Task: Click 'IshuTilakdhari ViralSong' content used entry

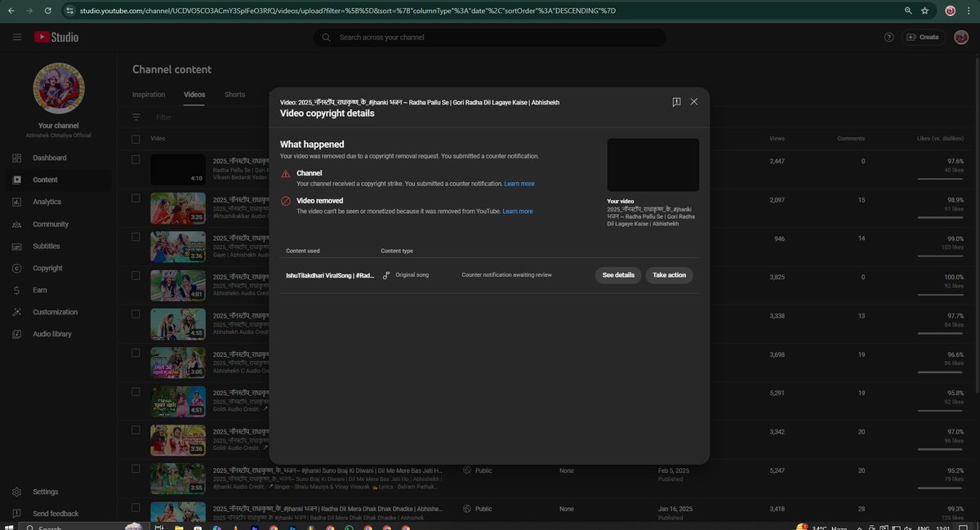Action: tap(330, 275)
